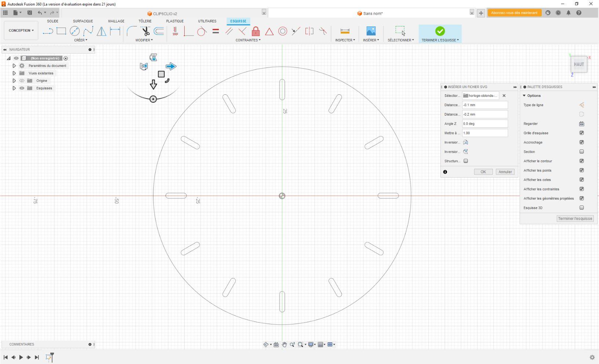This screenshot has width=599, height=364.
Task: Enable the Esquisse 3D checkbox
Action: [x=581, y=208]
